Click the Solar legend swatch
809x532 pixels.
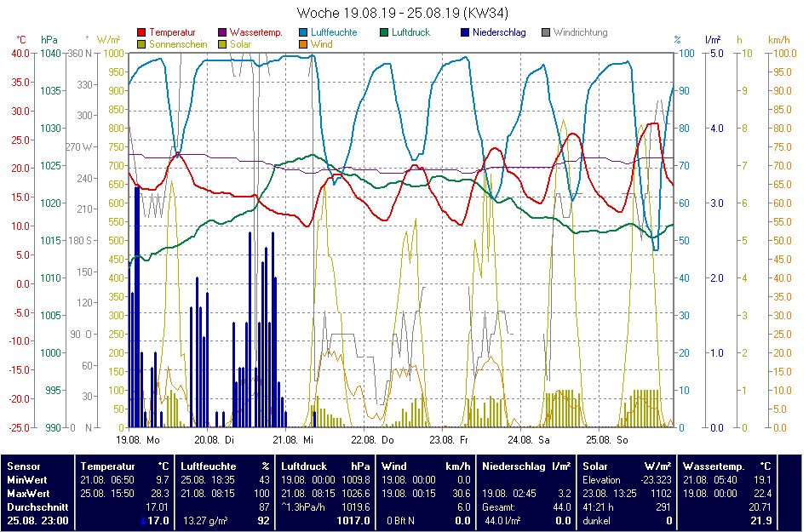222,44
